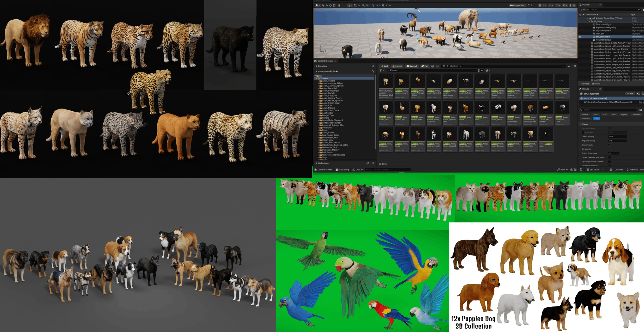Expand the Collections section
This screenshot has height=332, width=644.
316,163
